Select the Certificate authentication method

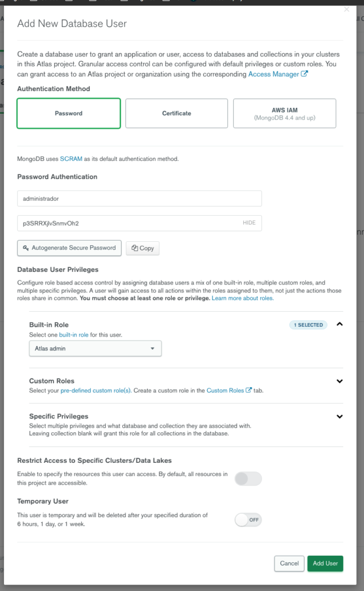coord(177,113)
